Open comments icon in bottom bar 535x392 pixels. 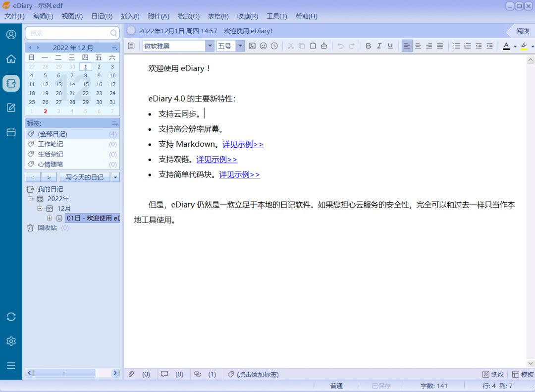[x=164, y=374]
